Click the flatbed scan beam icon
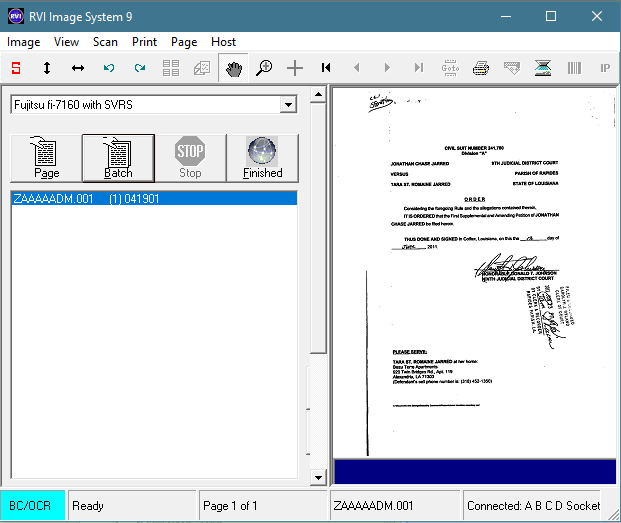The height and width of the screenshot is (523, 621). point(543,68)
